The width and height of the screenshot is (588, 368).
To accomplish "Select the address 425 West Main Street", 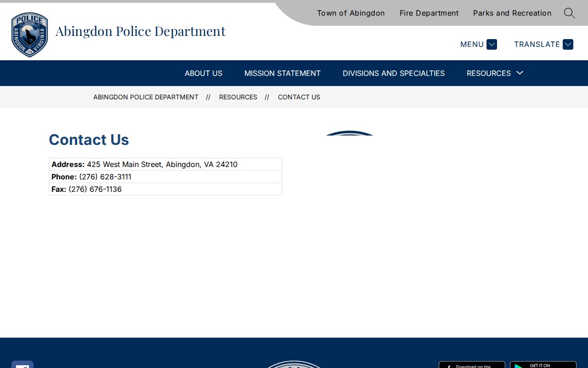I will tap(162, 164).
